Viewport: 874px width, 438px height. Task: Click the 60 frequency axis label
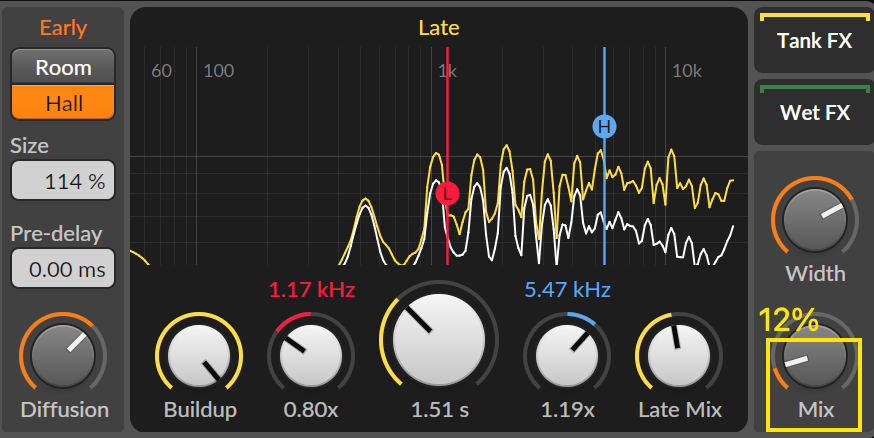pyautogui.click(x=162, y=71)
